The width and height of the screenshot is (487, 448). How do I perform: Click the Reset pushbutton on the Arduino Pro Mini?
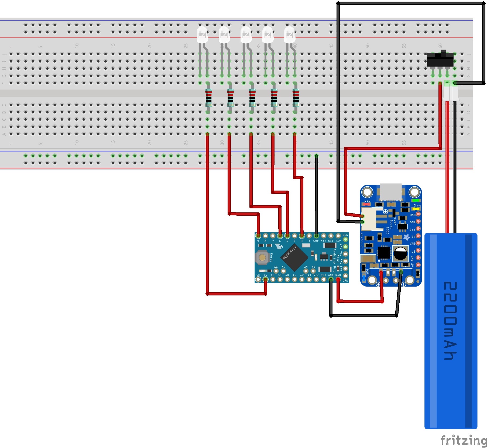(x=262, y=257)
